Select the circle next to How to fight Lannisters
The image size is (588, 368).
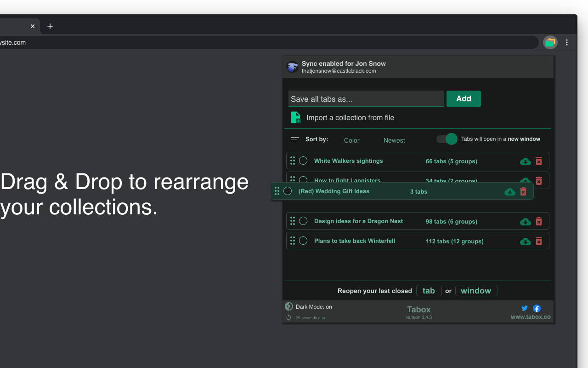click(303, 180)
